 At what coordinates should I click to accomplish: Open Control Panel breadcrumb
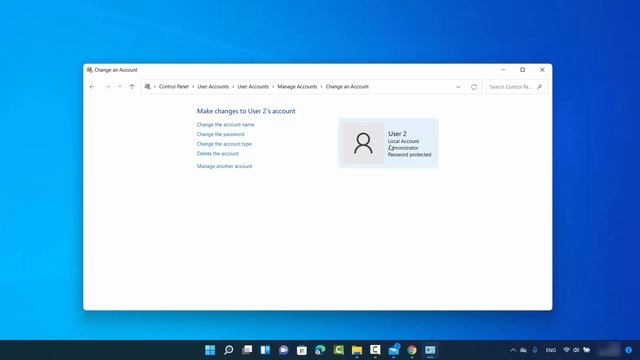tap(174, 87)
